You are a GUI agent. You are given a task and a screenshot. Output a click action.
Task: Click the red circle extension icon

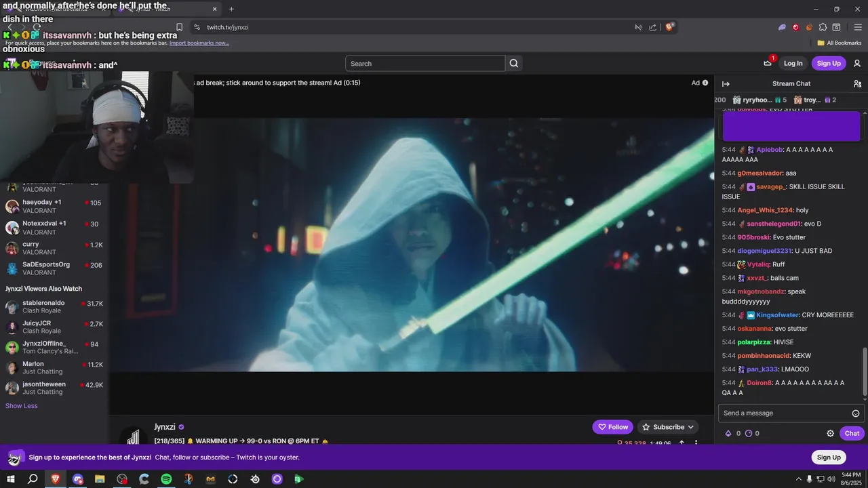795,27
